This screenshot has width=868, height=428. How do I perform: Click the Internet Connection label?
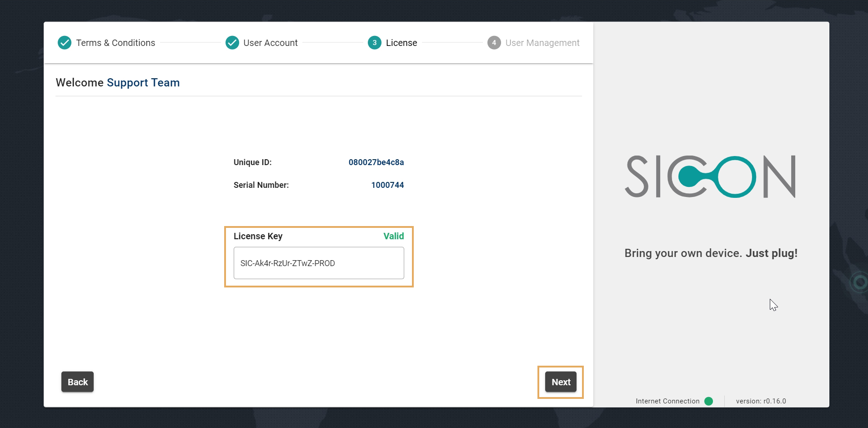[667, 401]
